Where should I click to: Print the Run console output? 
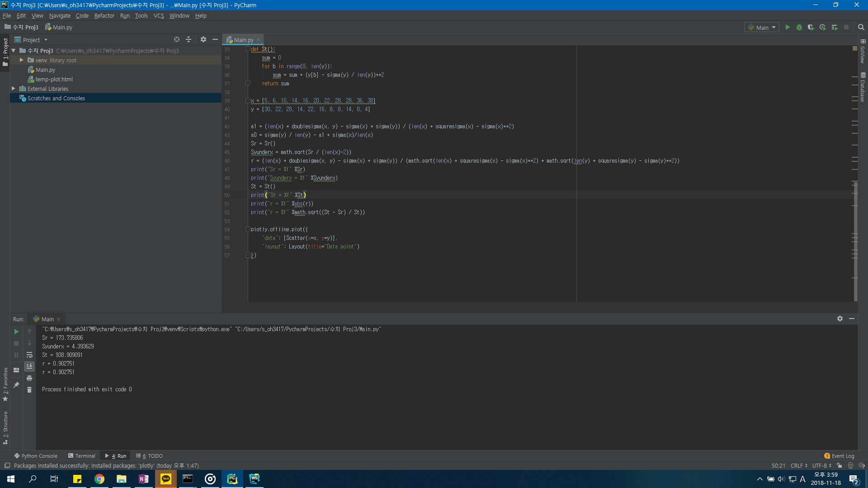pyautogui.click(x=29, y=378)
